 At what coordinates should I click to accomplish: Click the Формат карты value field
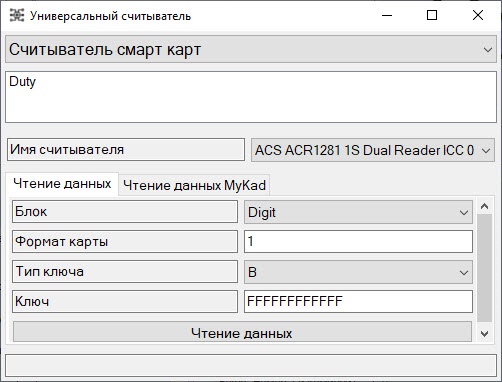coord(358,241)
